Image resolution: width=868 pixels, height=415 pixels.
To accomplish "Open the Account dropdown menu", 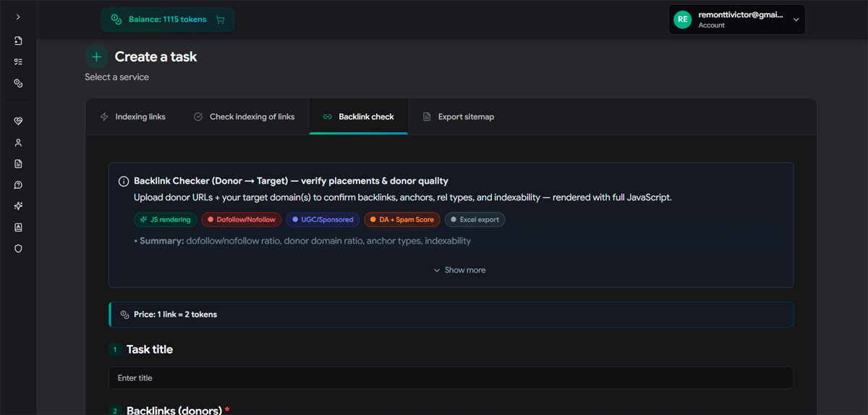I will point(736,20).
